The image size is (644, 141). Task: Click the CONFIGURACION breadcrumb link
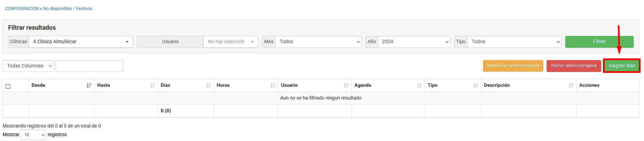click(x=22, y=9)
